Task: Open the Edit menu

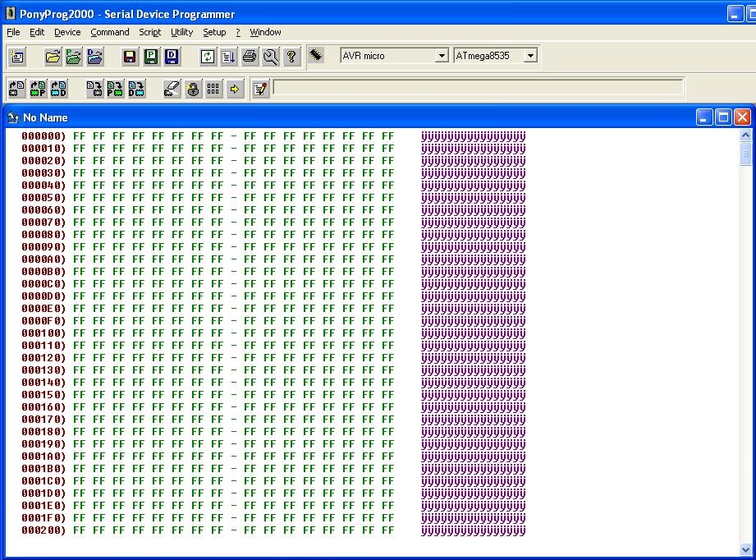Action: [37, 32]
